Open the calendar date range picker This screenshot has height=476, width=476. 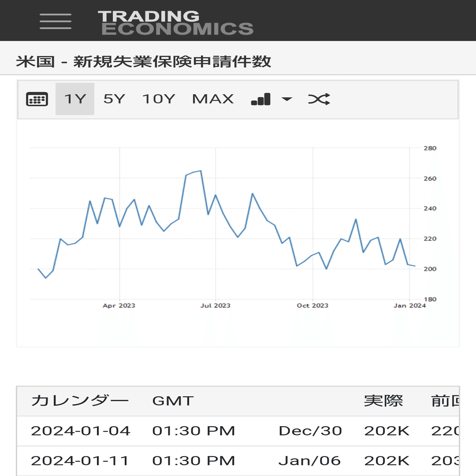coord(37,99)
